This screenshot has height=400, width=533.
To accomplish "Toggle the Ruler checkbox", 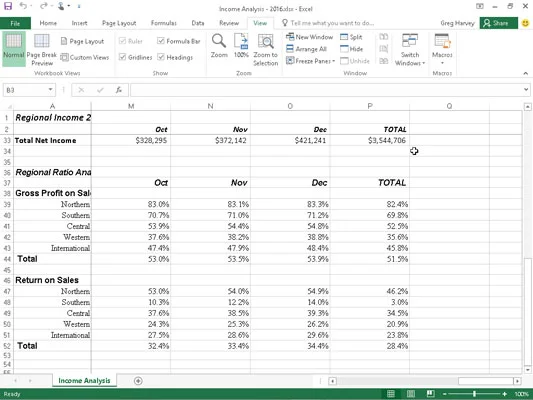I will 122,41.
